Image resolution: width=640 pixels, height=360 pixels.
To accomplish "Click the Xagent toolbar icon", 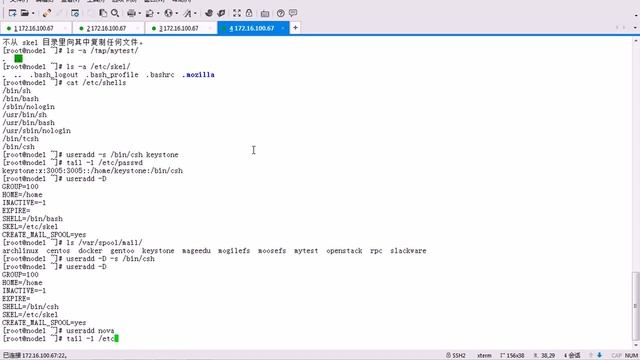I will [221, 13].
